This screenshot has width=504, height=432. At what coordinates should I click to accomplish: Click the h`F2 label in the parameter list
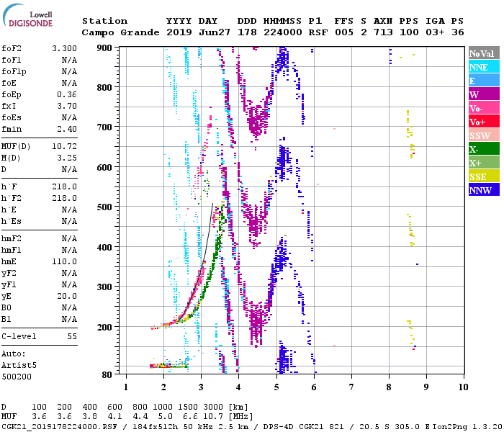(x=12, y=198)
